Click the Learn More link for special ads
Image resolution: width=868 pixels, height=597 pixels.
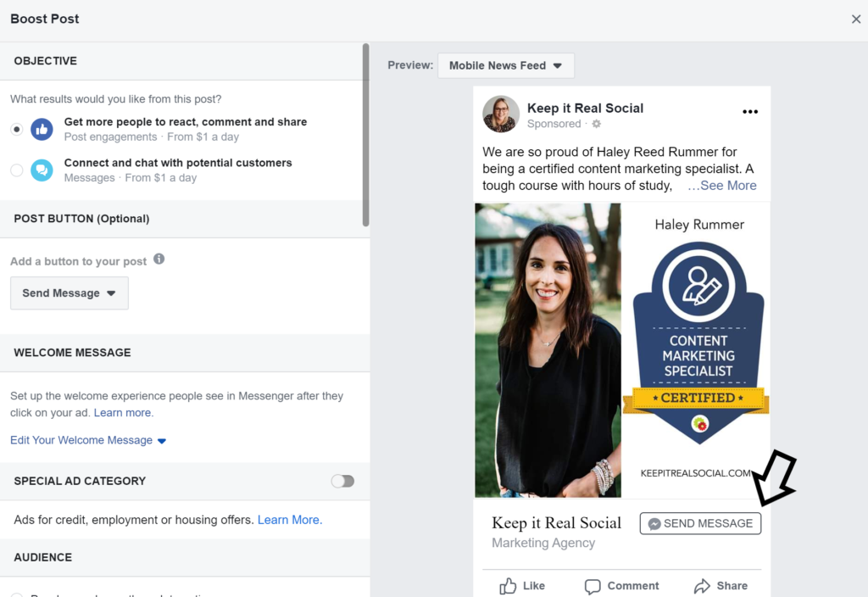coord(290,520)
